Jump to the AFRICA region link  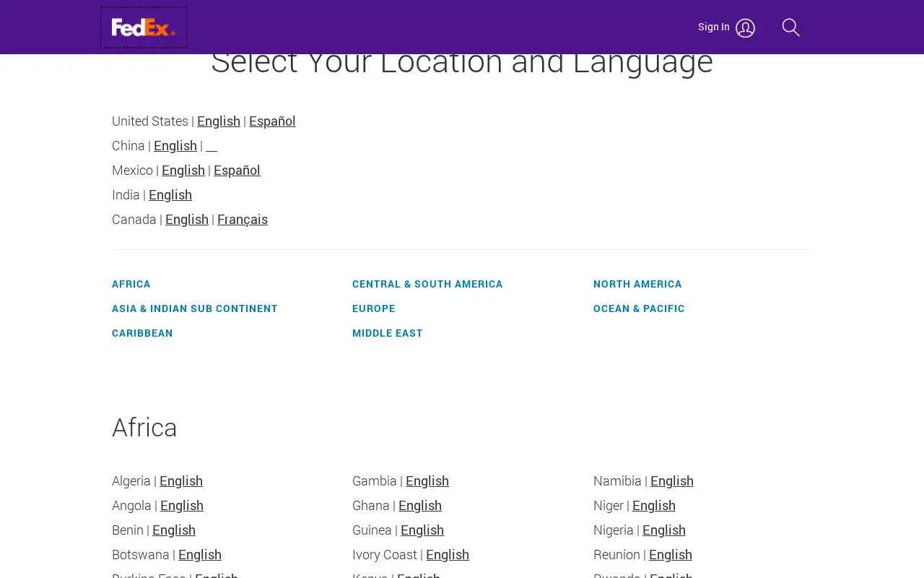131,284
